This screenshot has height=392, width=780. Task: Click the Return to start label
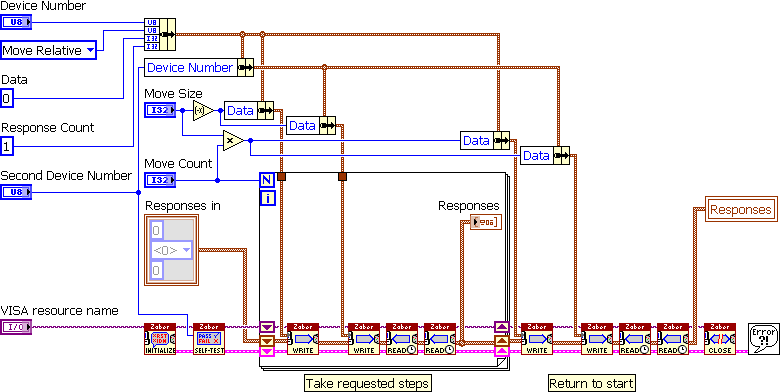591,384
